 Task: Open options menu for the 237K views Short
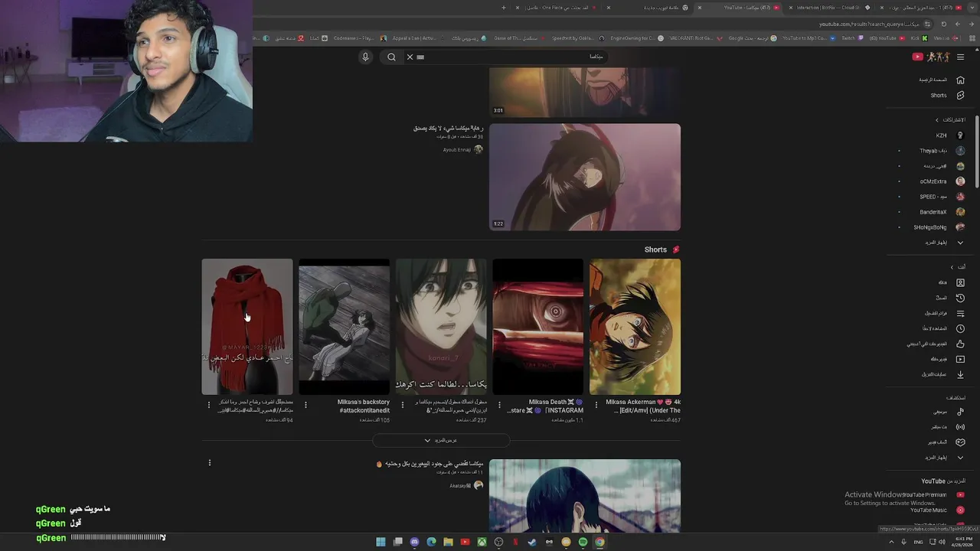[x=403, y=405]
